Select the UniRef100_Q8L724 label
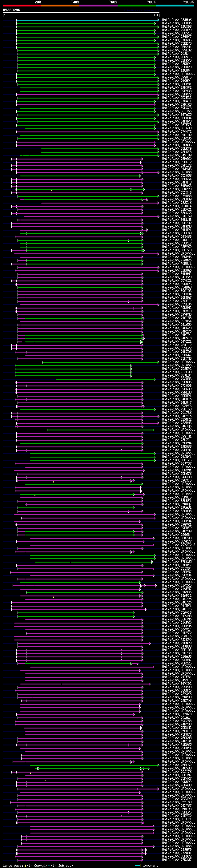This screenshot has height=868, width=197. click(176, 440)
